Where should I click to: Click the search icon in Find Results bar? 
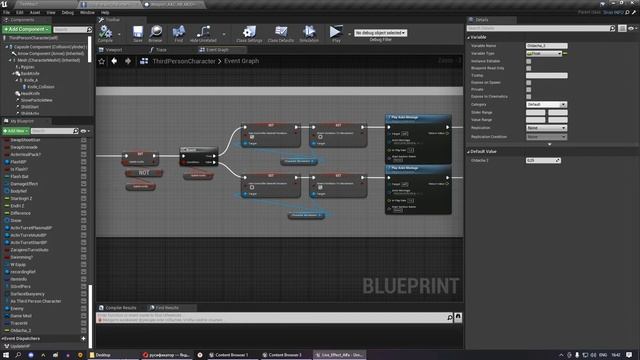pos(450,317)
